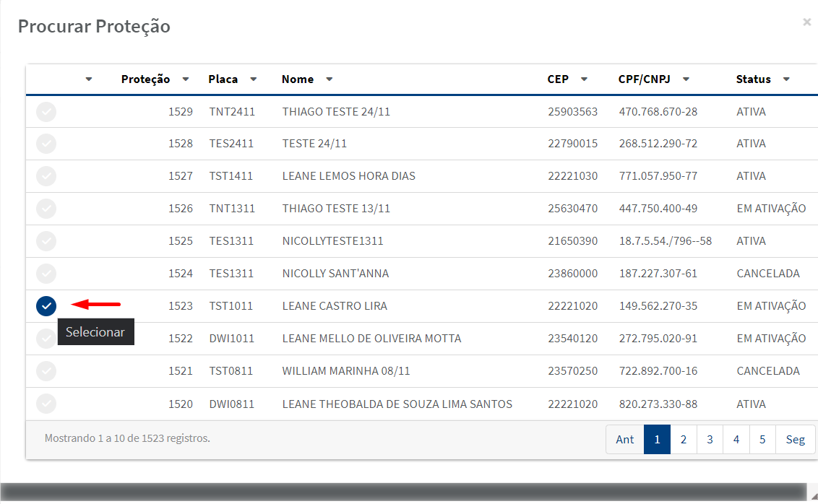Image resolution: width=818 pixels, height=504 pixels.
Task: Click the 'Mostrando 1 a 10 de 1523 registros' text
Action: coord(127,438)
